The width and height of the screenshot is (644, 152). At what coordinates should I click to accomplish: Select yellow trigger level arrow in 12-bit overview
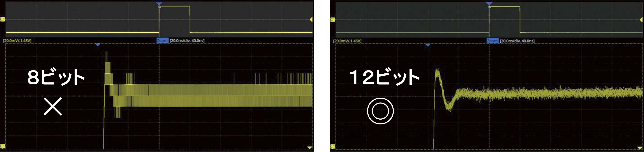point(642,19)
